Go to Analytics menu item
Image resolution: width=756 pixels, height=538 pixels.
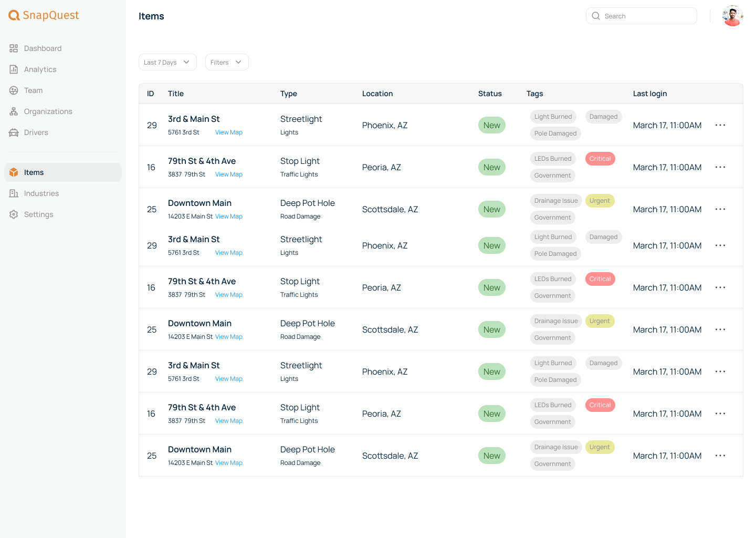click(x=40, y=69)
